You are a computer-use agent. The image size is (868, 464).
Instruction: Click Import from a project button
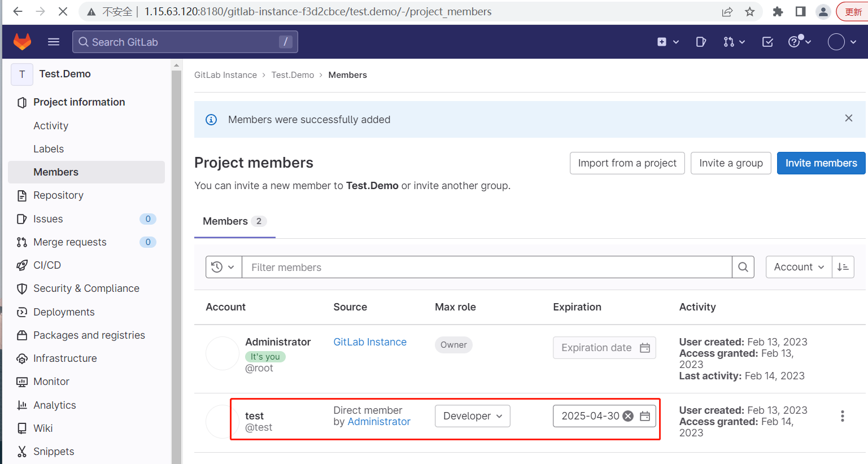[x=627, y=163]
